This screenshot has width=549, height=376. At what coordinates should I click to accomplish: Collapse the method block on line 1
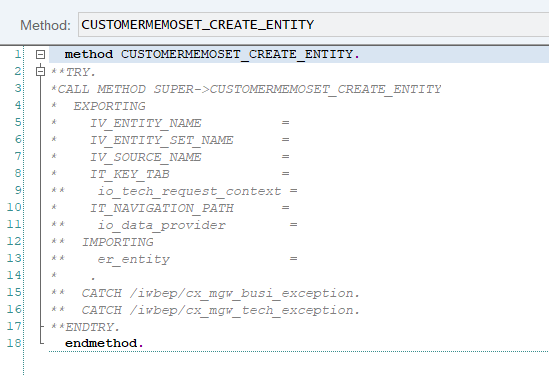pos(41,55)
